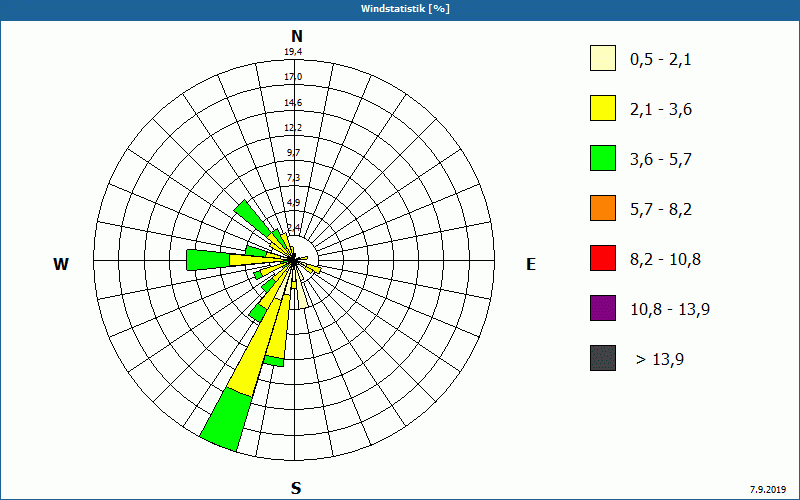Viewport: 800px width, 500px height.
Task: Click legend text 3,6 - 5,7
Action: [661, 160]
